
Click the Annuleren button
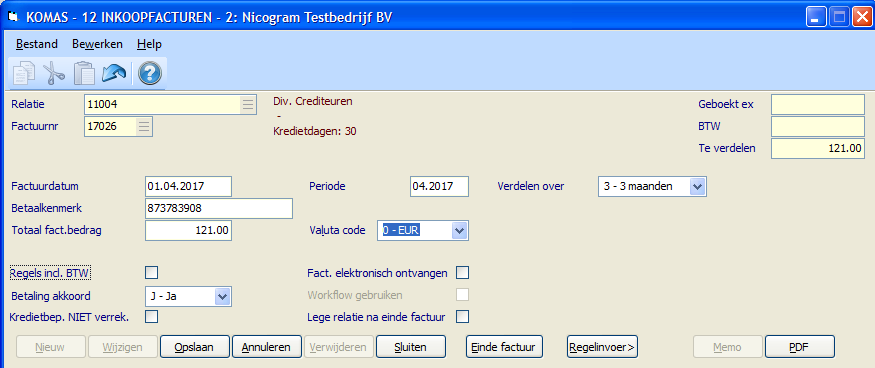click(266, 347)
